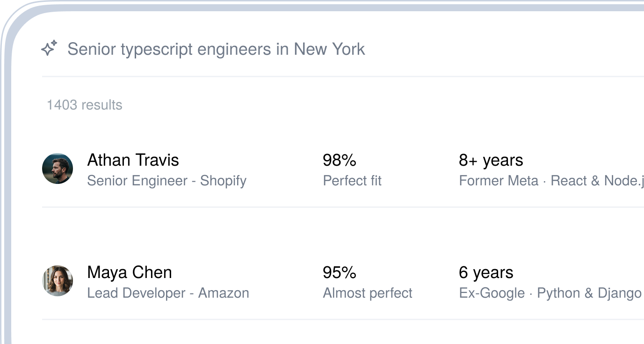Select the 95% match score
The image size is (644, 344).
[x=339, y=272]
